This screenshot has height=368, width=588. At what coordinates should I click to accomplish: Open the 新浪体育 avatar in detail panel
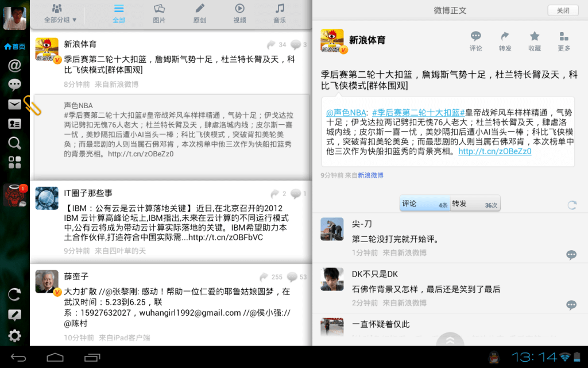point(332,41)
